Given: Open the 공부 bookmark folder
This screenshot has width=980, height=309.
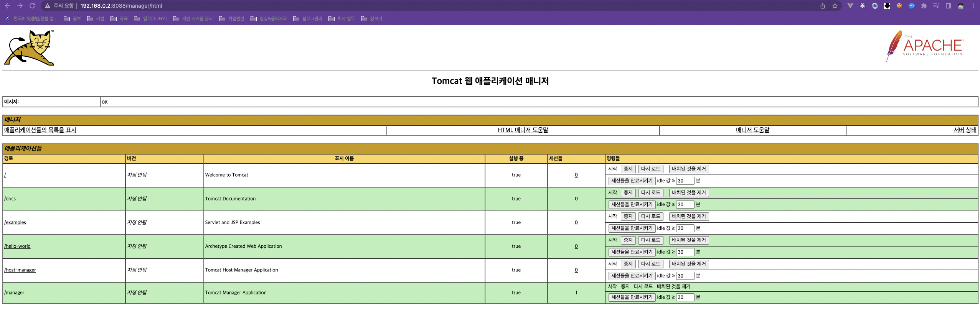Looking at the screenshot, I should point(72,18).
